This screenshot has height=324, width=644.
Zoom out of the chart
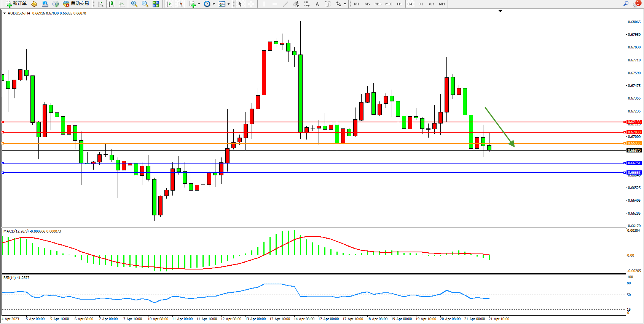145,4
